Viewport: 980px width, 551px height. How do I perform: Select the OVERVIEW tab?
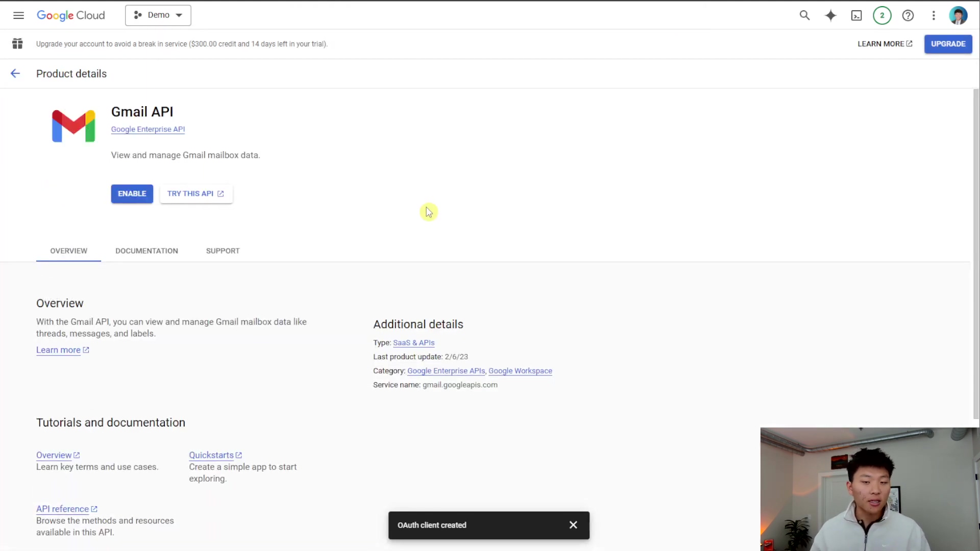click(68, 251)
